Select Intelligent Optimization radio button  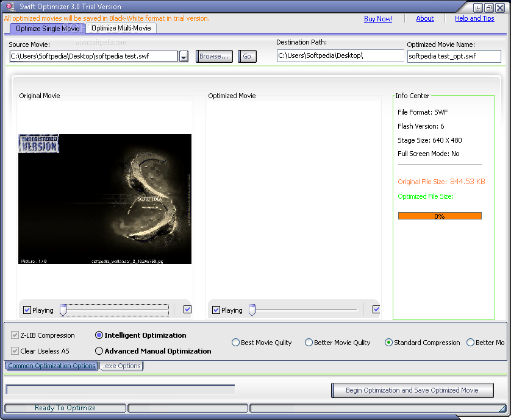click(99, 335)
